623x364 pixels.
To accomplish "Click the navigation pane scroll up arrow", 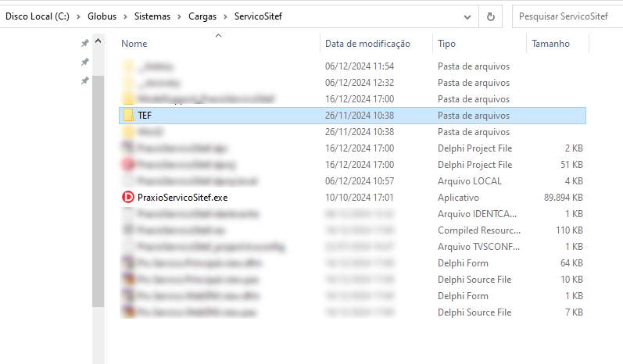I will (98, 41).
